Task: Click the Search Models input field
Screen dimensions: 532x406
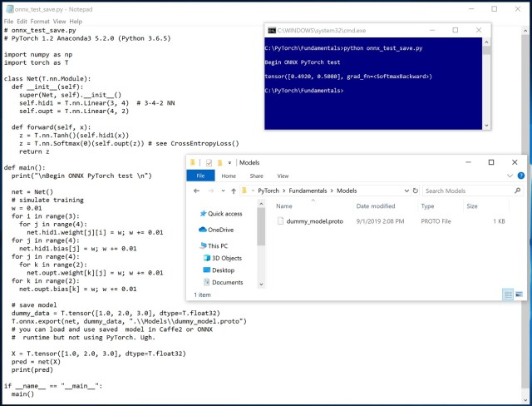Action: click(x=465, y=191)
